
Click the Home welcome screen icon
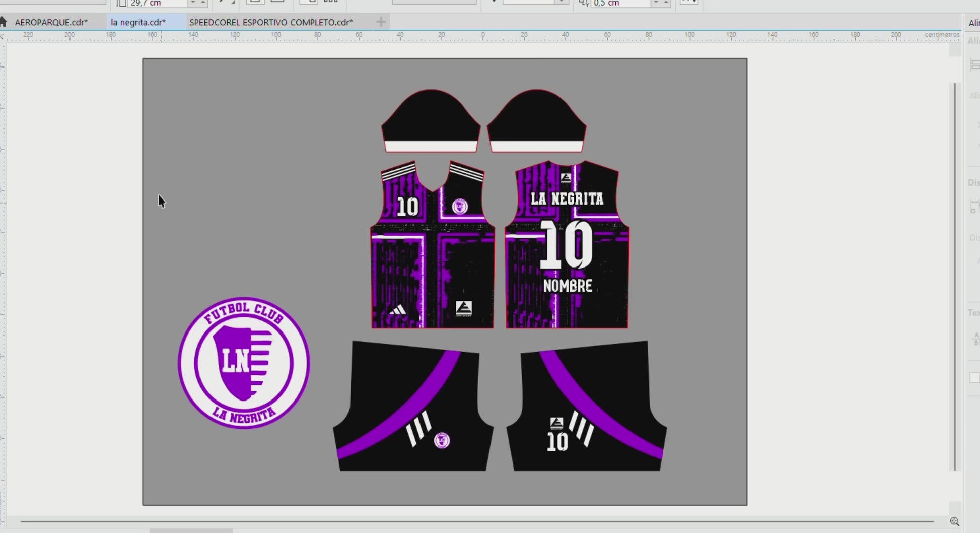click(4, 22)
